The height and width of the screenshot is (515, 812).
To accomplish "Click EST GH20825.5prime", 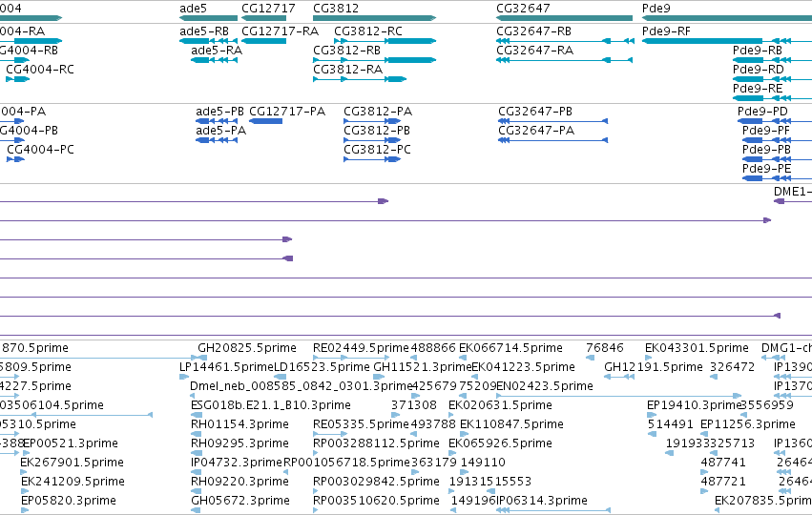I will click(x=202, y=358).
